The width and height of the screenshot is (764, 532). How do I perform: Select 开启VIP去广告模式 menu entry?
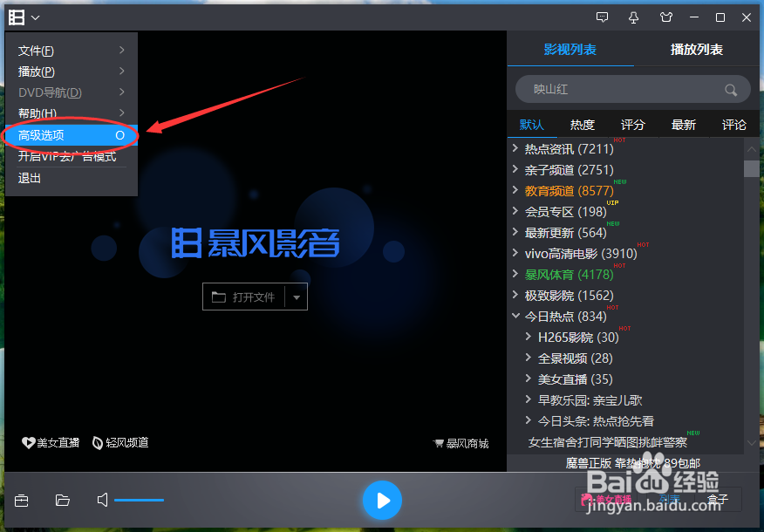[72, 156]
